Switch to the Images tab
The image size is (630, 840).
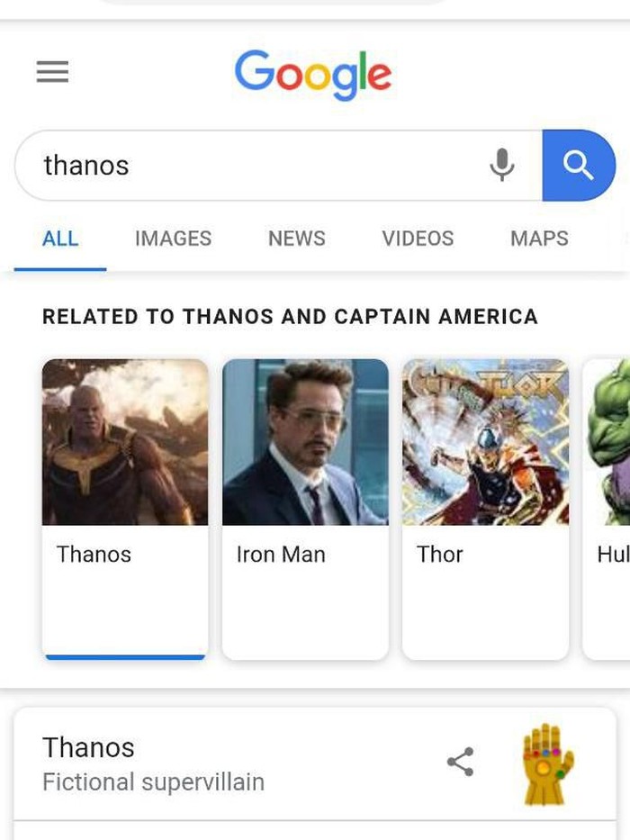click(x=173, y=239)
